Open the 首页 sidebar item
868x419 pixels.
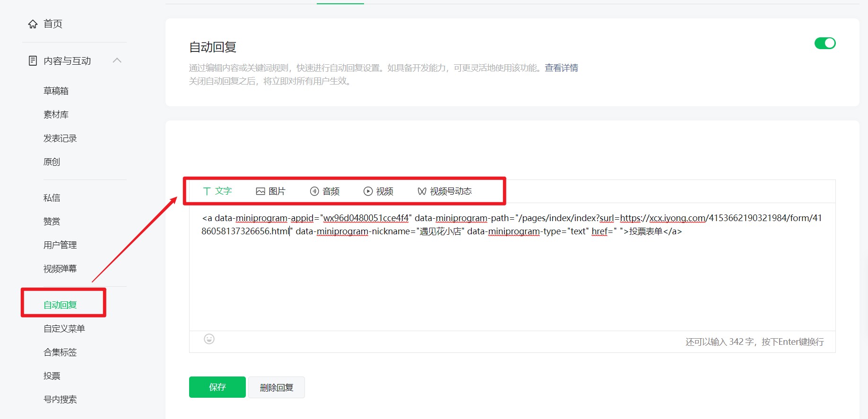pos(53,24)
